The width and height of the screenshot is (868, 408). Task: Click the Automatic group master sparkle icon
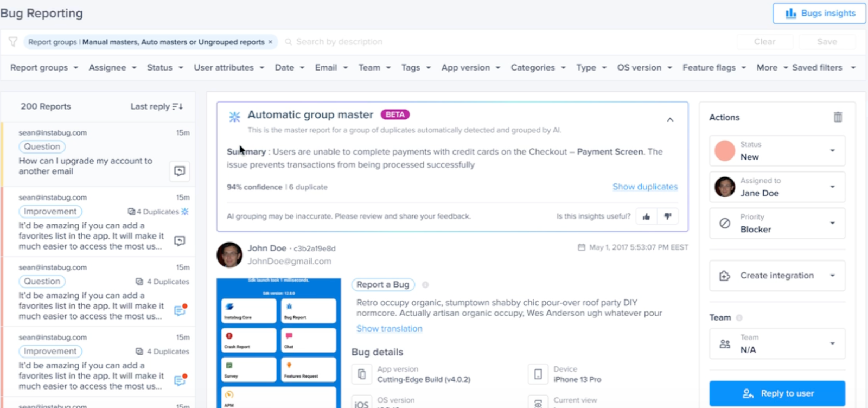point(234,116)
